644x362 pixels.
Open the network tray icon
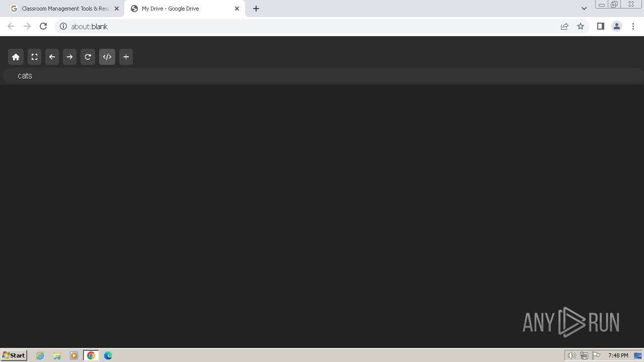point(584,355)
